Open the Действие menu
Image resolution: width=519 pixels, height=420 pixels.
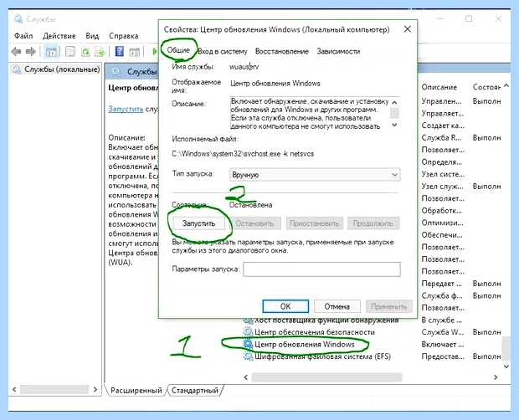pos(59,36)
